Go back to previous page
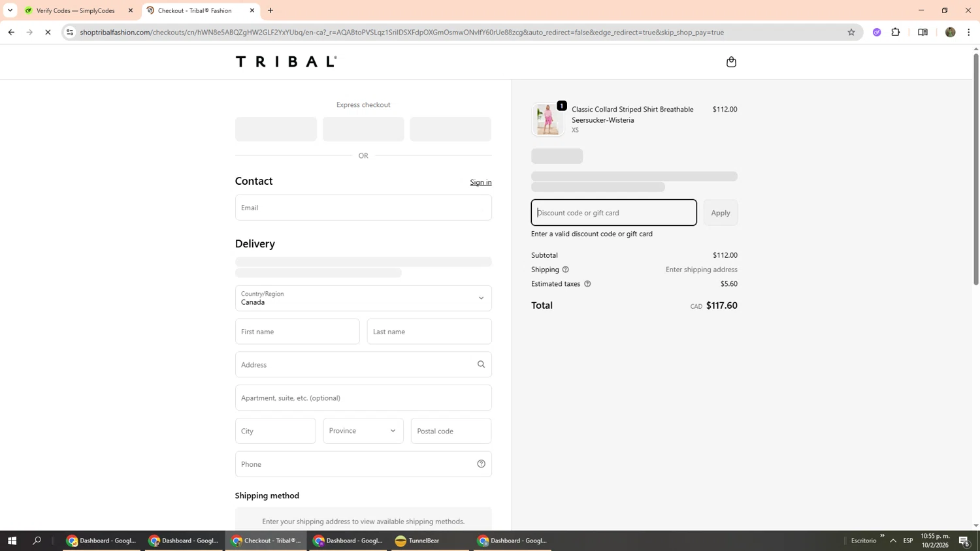This screenshot has width=980, height=551. coord(11,32)
